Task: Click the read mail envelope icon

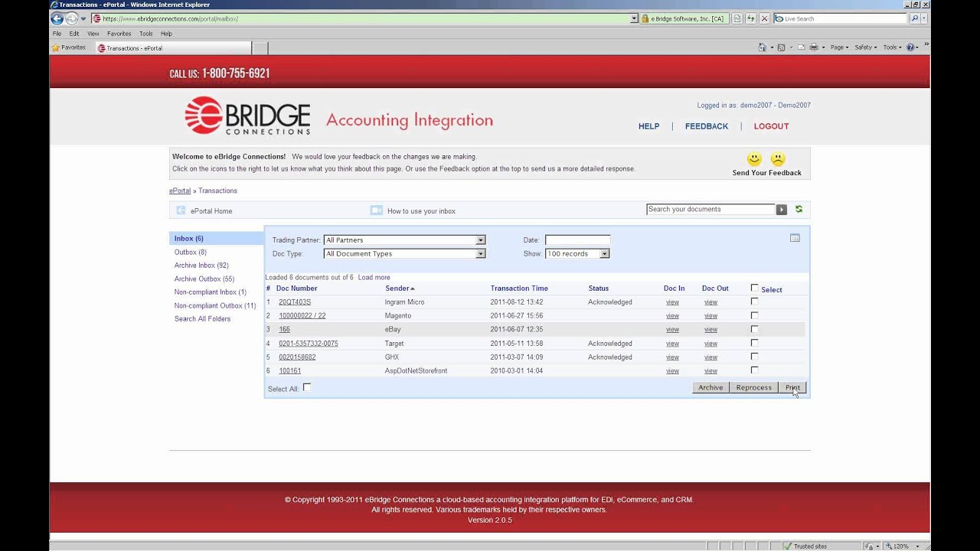Action: [x=801, y=47]
